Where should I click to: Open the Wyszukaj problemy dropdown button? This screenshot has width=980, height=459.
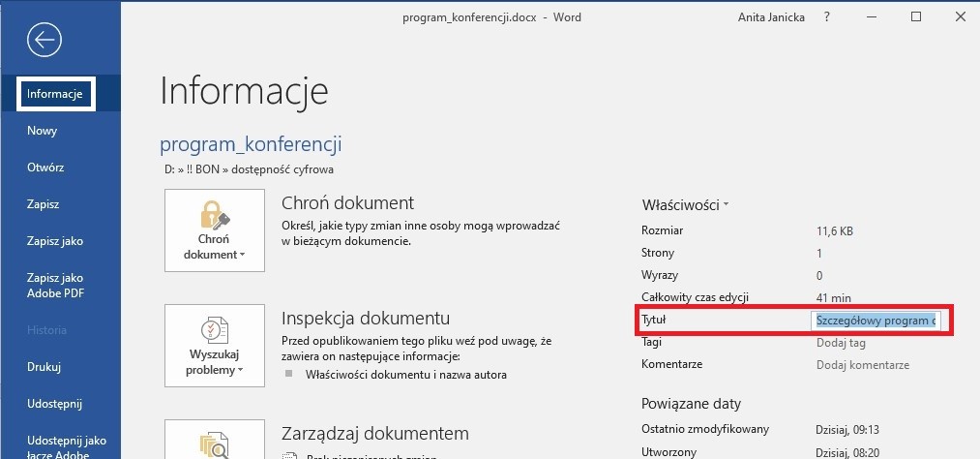point(215,346)
